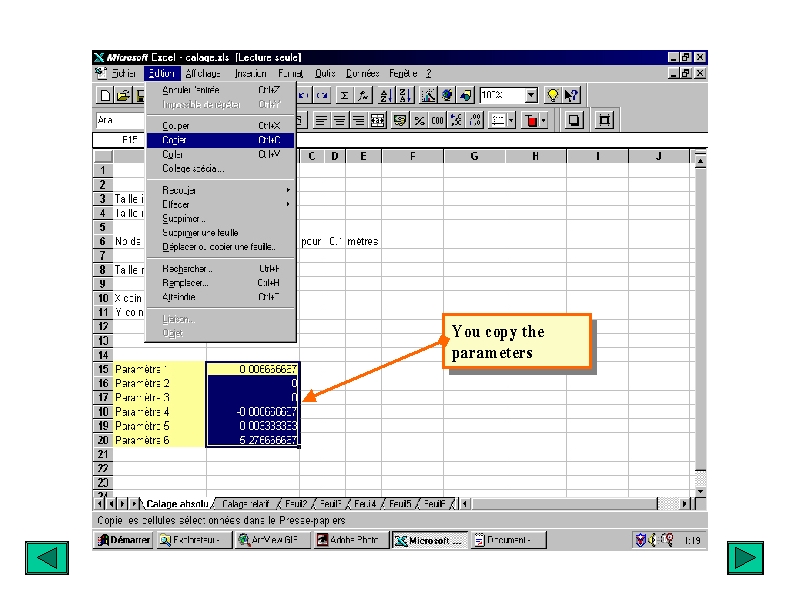Screen dimensions: 800x600
Task: Apply Comma style 000 icon
Action: tap(438, 121)
